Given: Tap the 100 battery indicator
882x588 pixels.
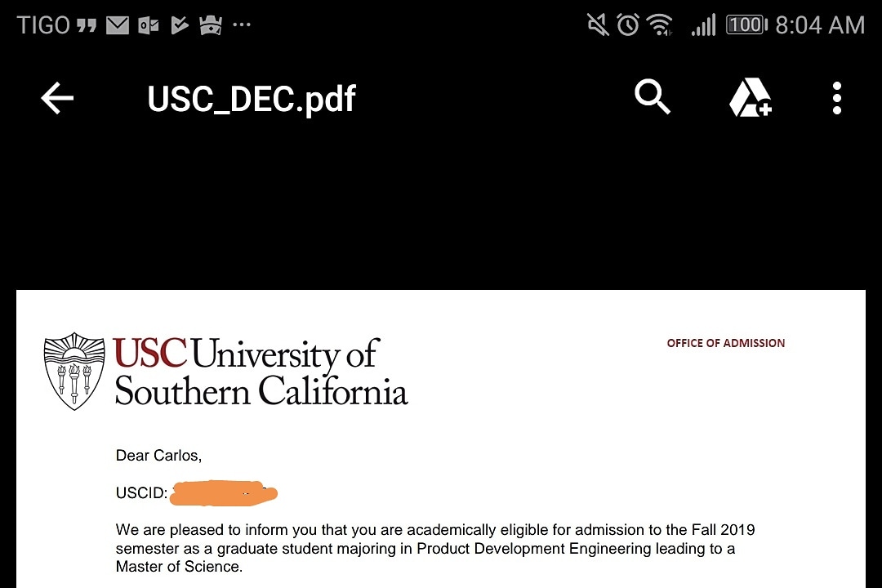Looking at the screenshot, I should pos(745,24).
